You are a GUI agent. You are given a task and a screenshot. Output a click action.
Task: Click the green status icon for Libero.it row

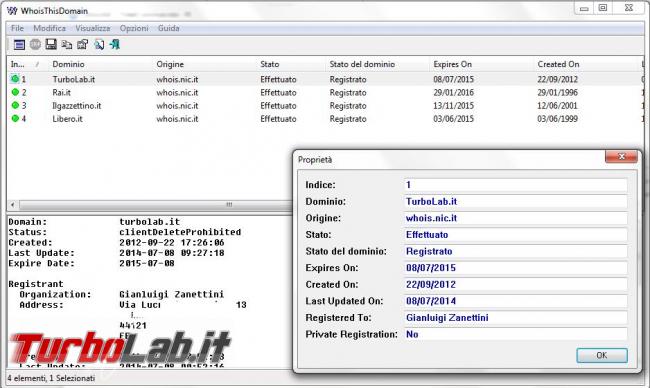coord(15,119)
